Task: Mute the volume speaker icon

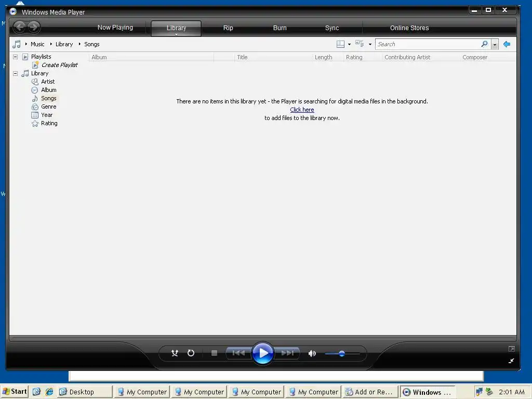Action: [312, 353]
